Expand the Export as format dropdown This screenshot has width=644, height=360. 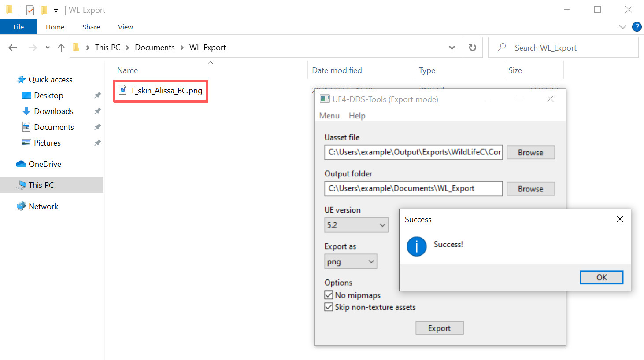tap(350, 262)
